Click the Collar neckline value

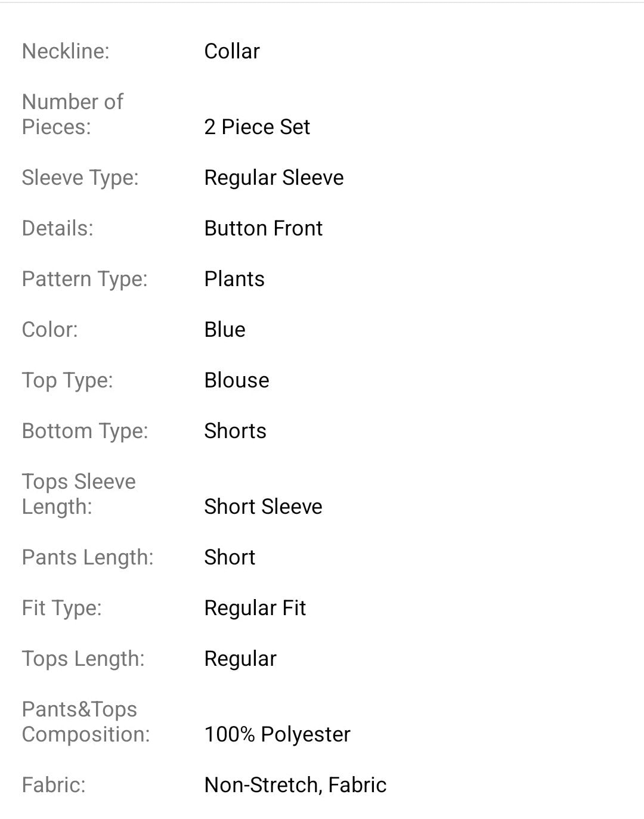232,51
